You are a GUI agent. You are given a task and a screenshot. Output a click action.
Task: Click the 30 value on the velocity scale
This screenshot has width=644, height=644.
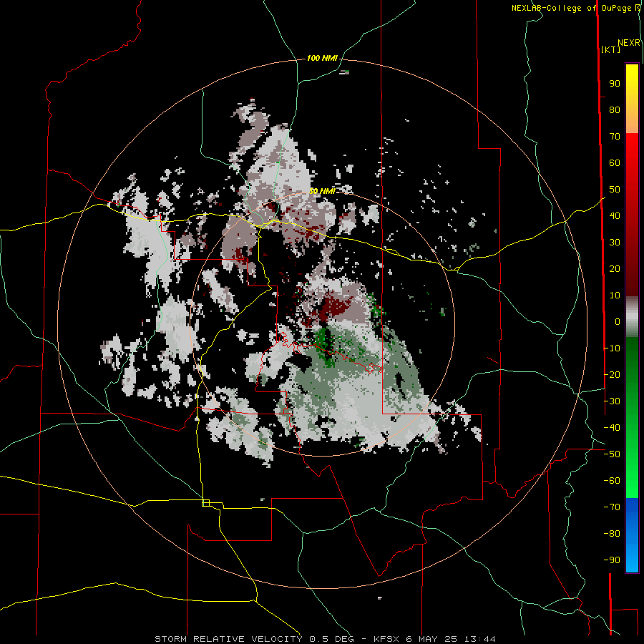(615, 243)
